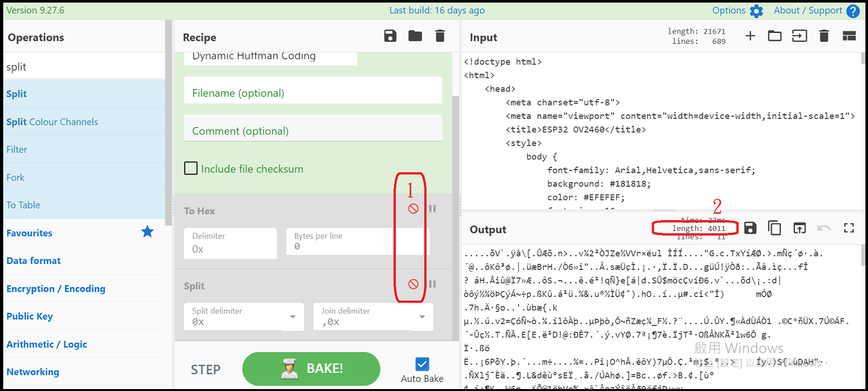Open Options with the gear icon
868x391 pixels.
756,11
